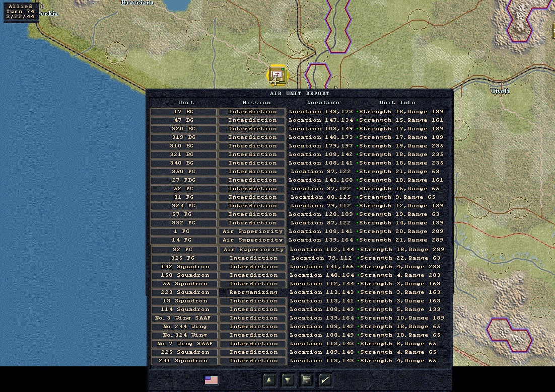Click the Unit column header
The width and height of the screenshot is (555, 392).
click(186, 103)
